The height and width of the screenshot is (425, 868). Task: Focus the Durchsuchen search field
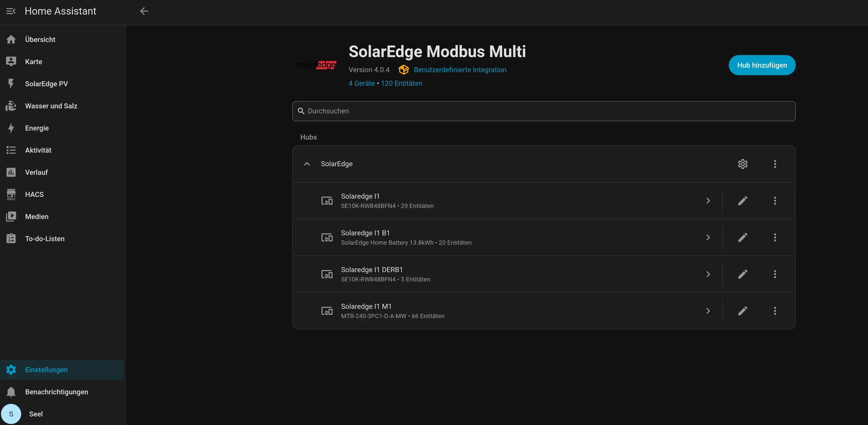[544, 111]
